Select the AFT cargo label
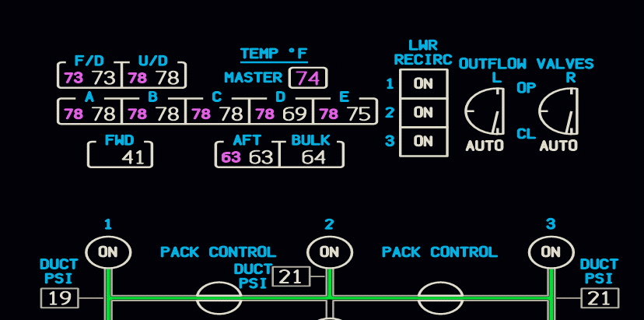Image resolution: width=644 pixels, height=320 pixels. (247, 141)
